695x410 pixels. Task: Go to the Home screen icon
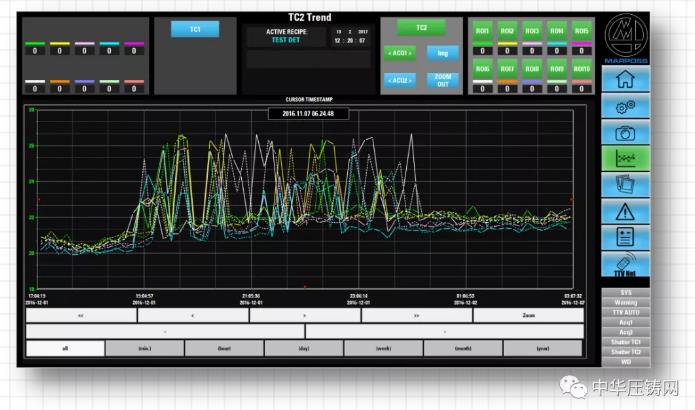pyautogui.click(x=626, y=82)
